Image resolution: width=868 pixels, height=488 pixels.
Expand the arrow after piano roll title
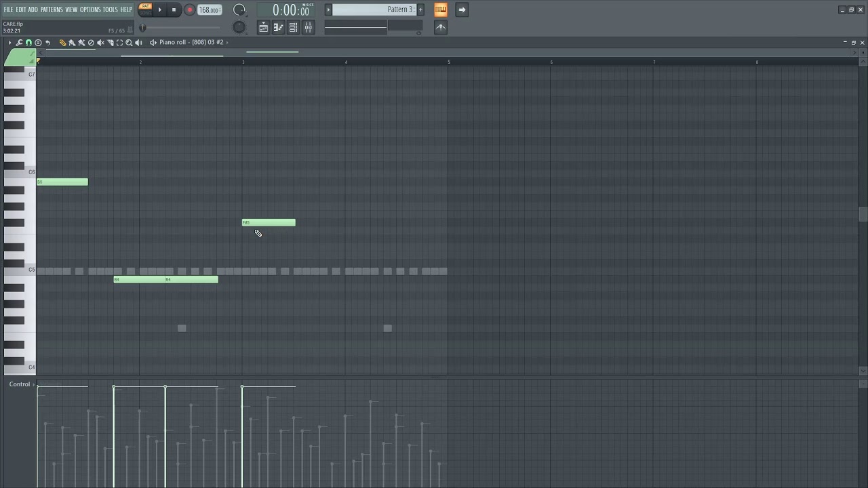(227, 42)
